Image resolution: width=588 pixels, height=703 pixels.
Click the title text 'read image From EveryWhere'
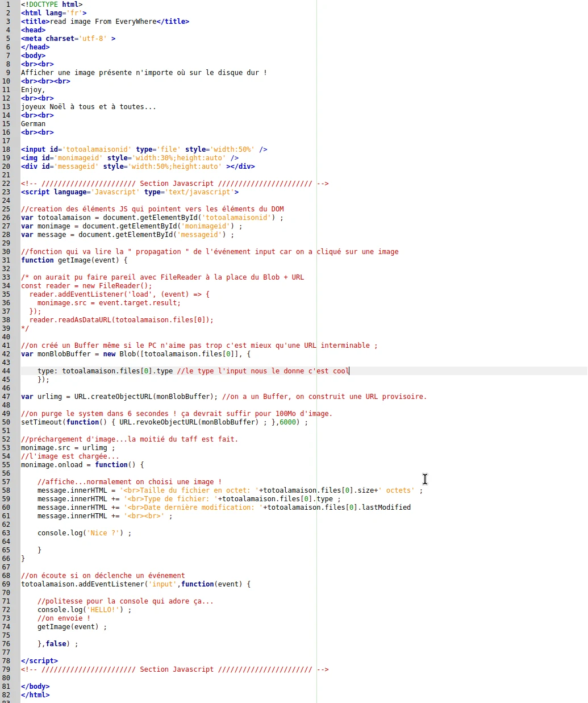[103, 22]
